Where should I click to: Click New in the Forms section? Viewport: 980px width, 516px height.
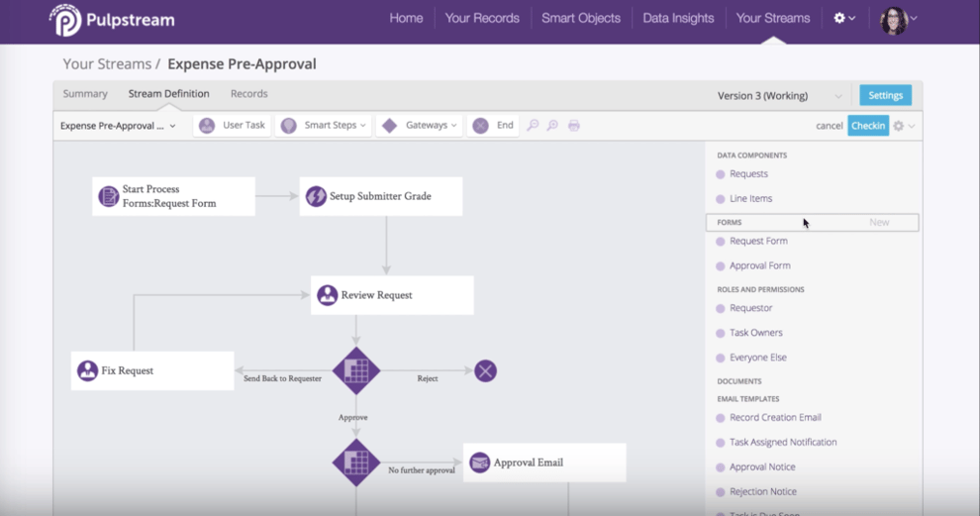[x=879, y=223]
